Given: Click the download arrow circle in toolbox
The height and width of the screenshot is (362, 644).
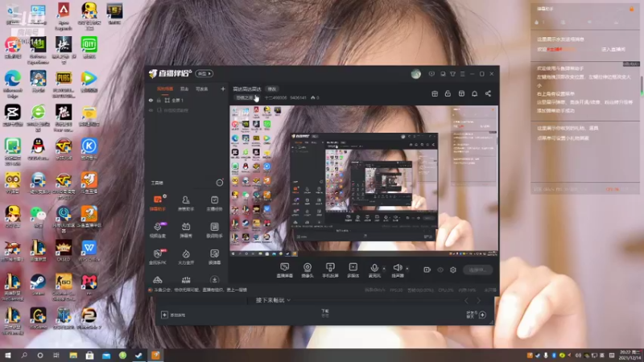Looking at the screenshot, I should point(214,280).
